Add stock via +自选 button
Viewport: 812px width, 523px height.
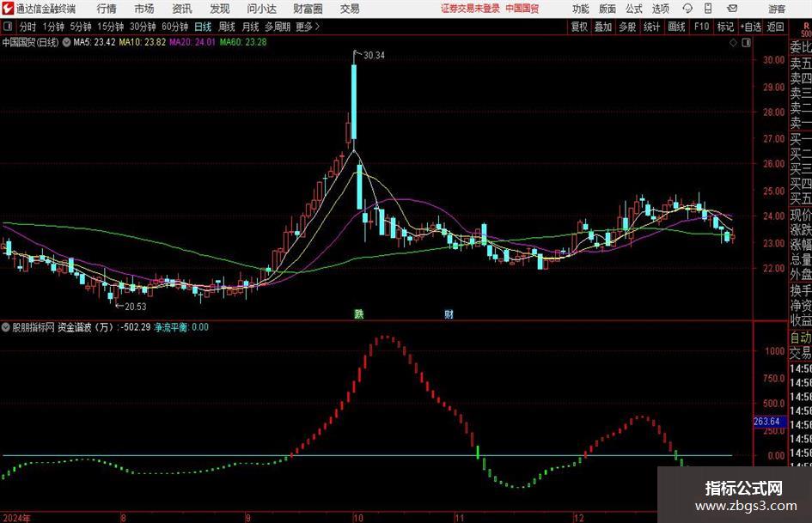[751, 27]
